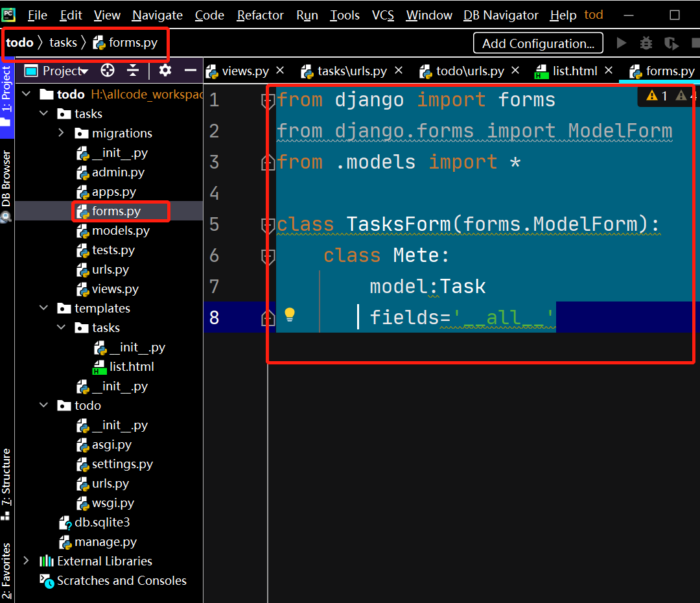Toggle the 7: Structure side tab
Image resolution: width=700 pixels, height=603 pixels.
(x=6, y=484)
